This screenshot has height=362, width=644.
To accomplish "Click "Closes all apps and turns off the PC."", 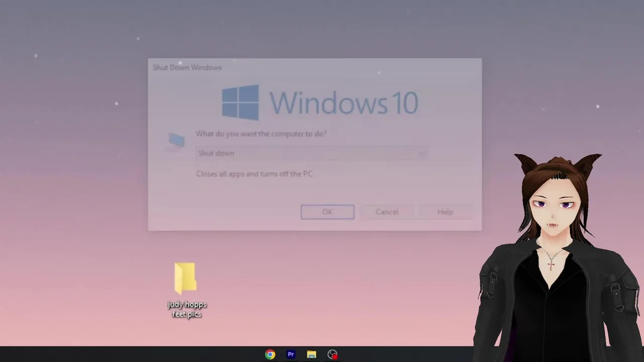I will click(255, 173).
